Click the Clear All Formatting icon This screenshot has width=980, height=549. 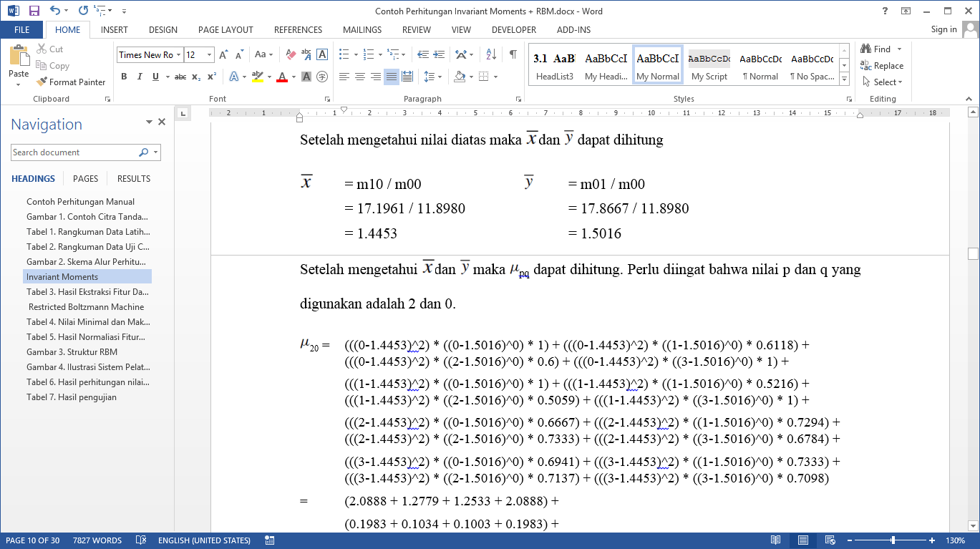point(291,54)
